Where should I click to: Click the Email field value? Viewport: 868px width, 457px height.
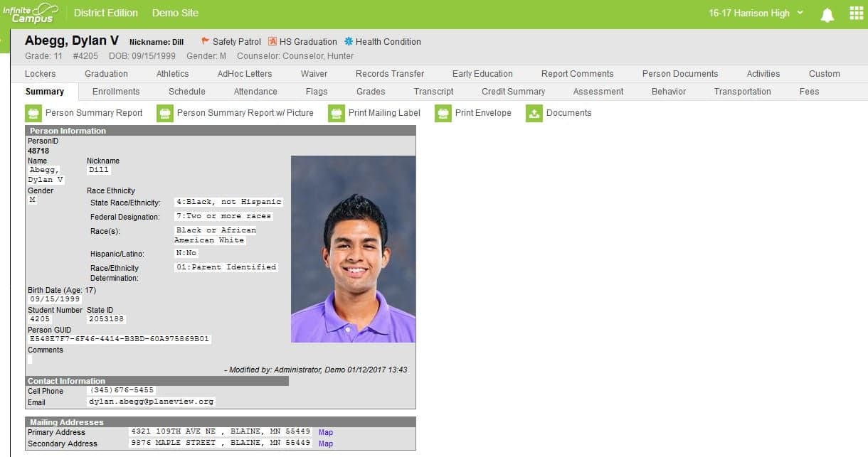151,402
